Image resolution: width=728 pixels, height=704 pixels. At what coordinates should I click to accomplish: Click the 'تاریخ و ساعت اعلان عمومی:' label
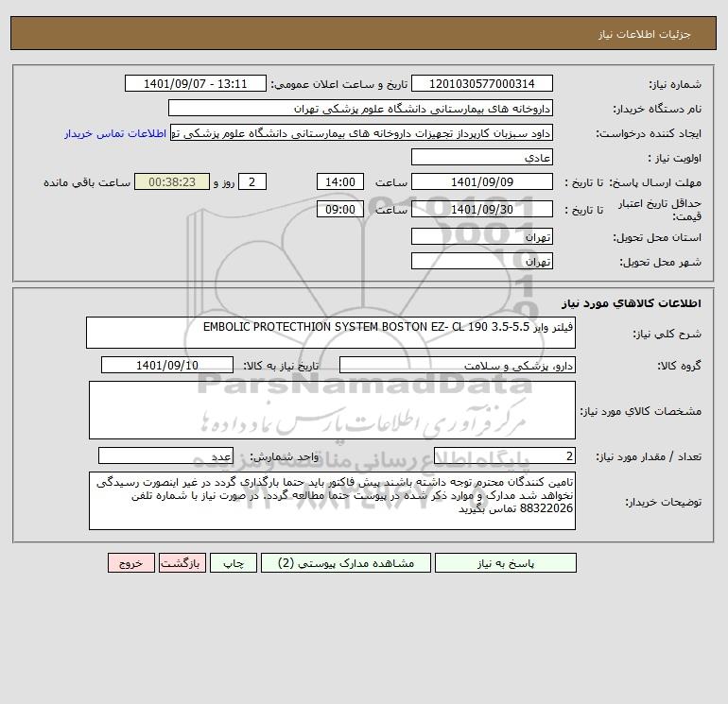pos(339,84)
